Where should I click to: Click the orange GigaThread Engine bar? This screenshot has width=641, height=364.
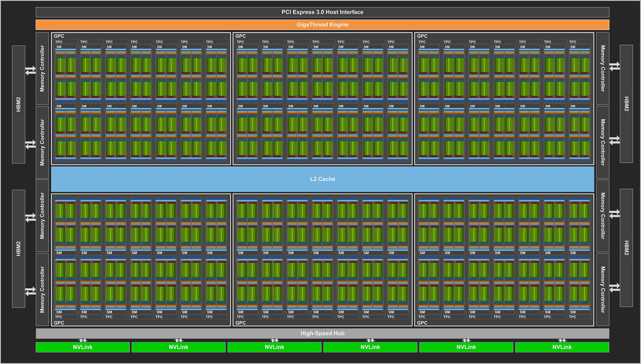[x=322, y=25]
